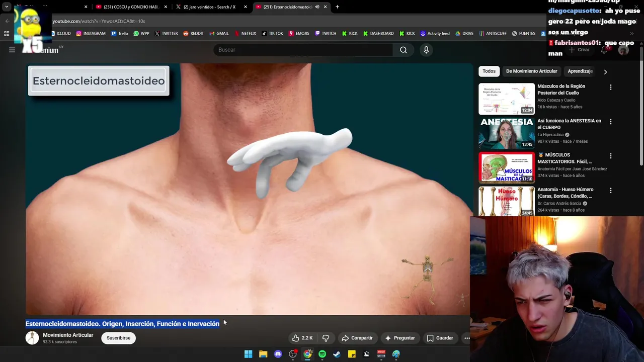
Task: Click the Preguntar button
Action: [399, 338]
